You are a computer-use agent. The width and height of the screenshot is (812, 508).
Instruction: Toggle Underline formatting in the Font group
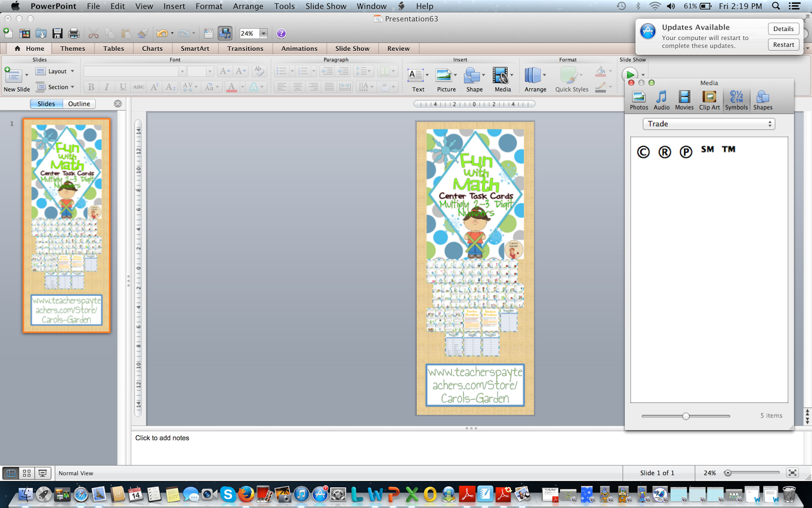pos(123,87)
